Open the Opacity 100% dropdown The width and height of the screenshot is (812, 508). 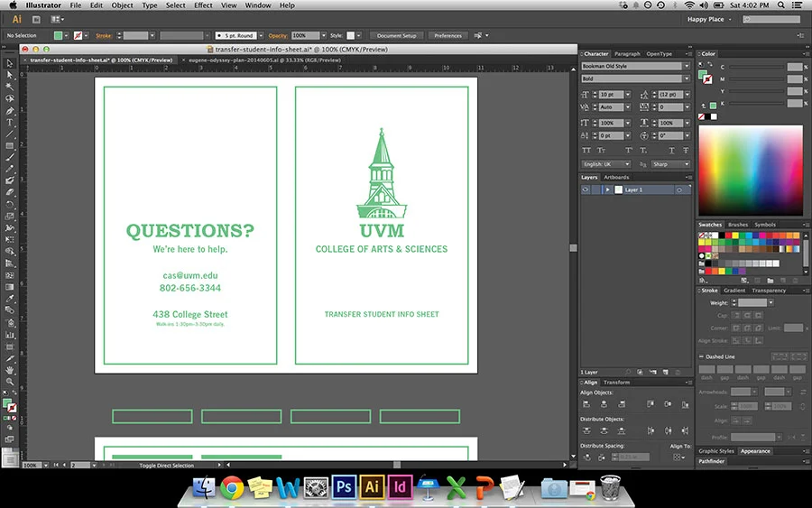pyautogui.click(x=324, y=36)
